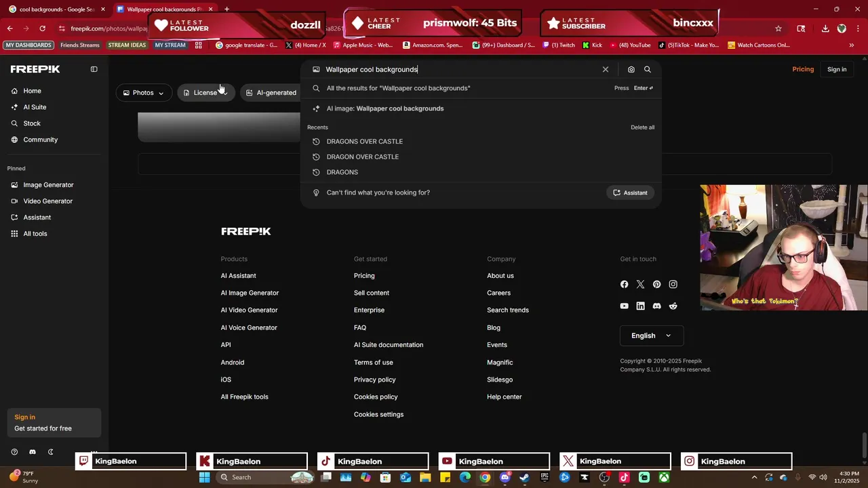Open Freepik YouTube icon in footer
The image size is (868, 488).
click(624, 306)
